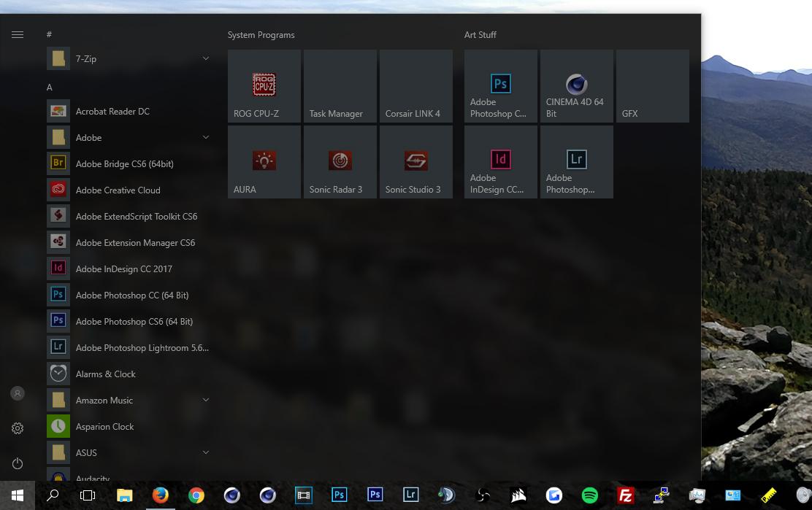Open Lightroom from the taskbar
812x510 pixels.
(x=410, y=495)
